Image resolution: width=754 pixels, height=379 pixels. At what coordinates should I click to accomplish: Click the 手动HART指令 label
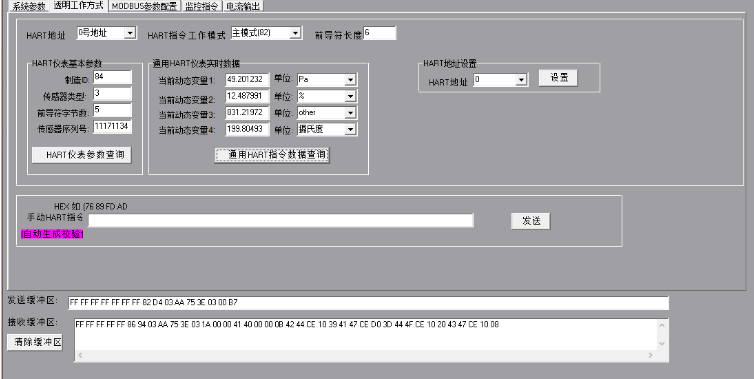pyautogui.click(x=55, y=217)
